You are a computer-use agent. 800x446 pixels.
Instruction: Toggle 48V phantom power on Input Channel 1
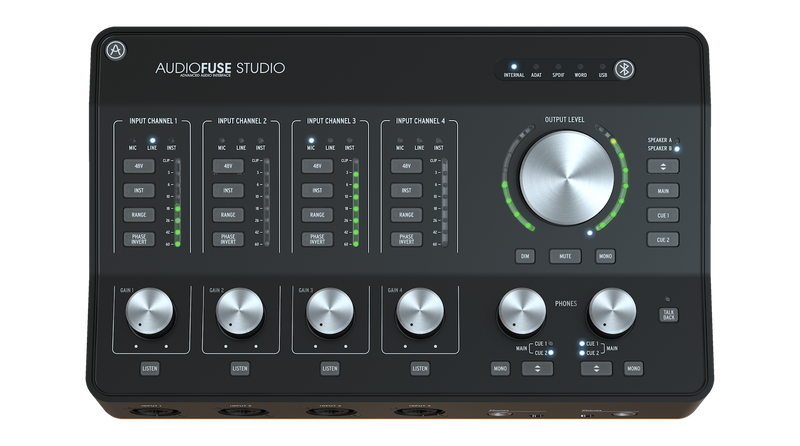click(139, 166)
